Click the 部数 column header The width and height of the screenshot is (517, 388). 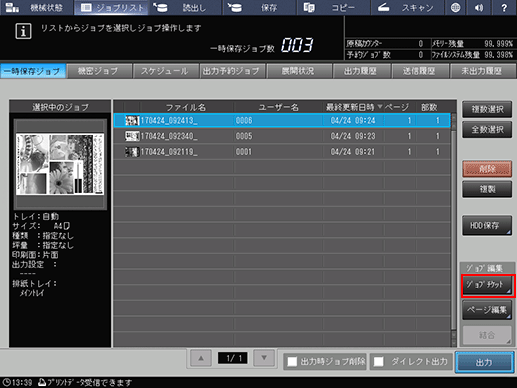429,107
